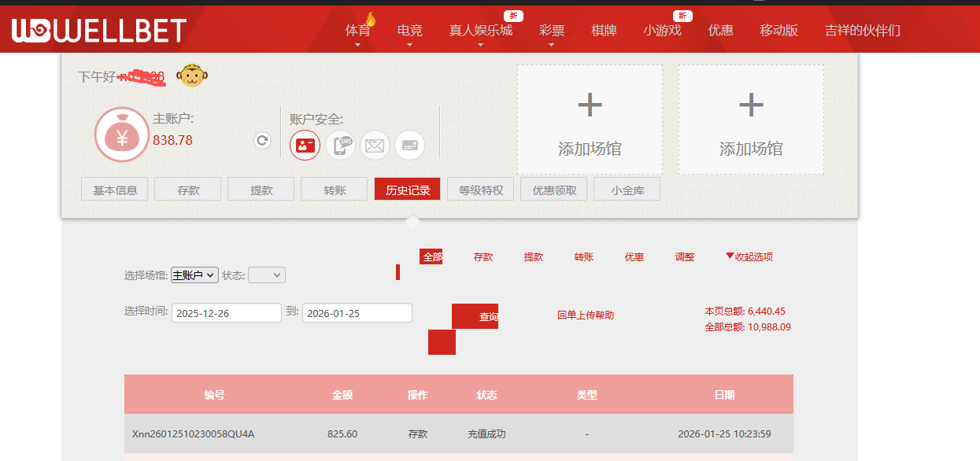
Task: Click the plus icon in the first 添加场馆 panel
Action: coord(589,104)
